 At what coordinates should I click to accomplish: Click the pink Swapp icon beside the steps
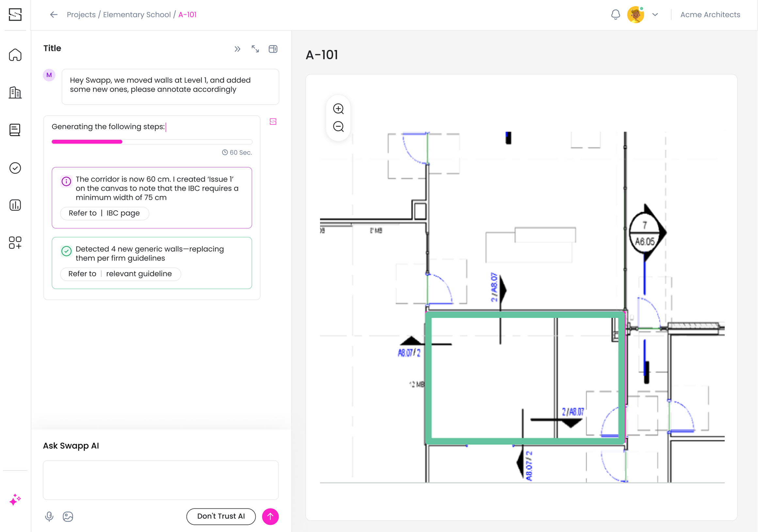(273, 122)
